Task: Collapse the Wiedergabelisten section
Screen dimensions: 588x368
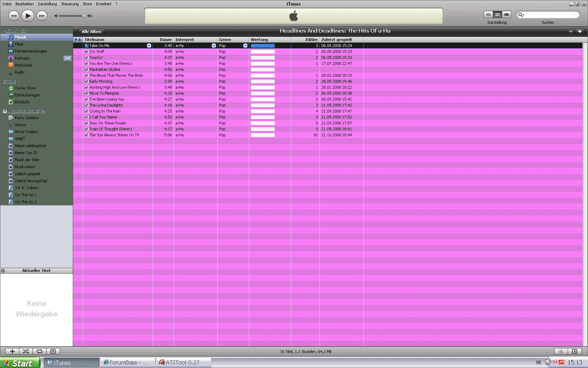Action: click(x=5, y=111)
